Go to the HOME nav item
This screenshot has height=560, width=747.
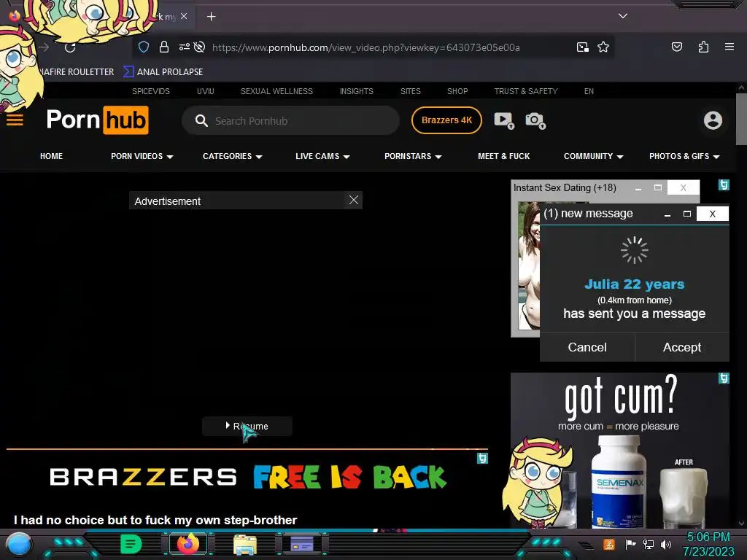coord(52,156)
